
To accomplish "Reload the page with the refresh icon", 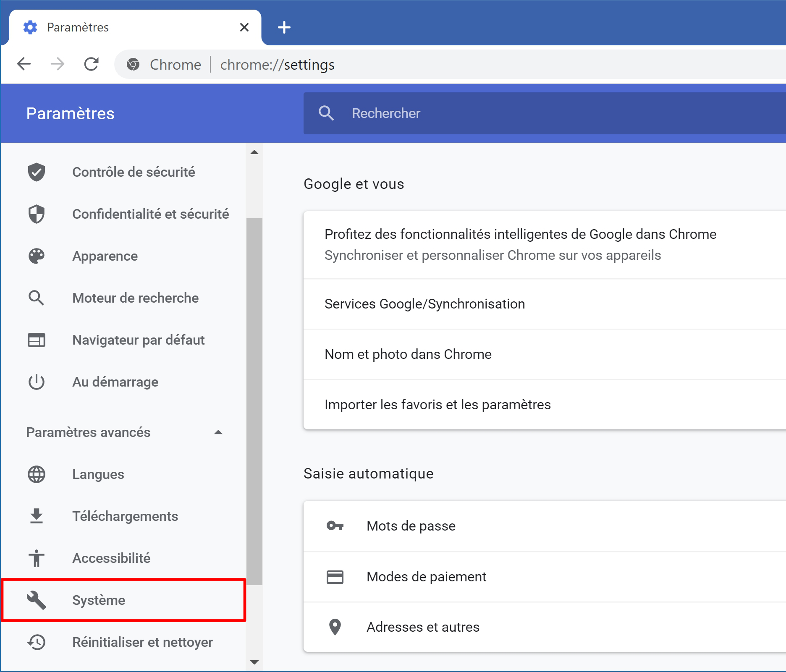I will [x=91, y=64].
